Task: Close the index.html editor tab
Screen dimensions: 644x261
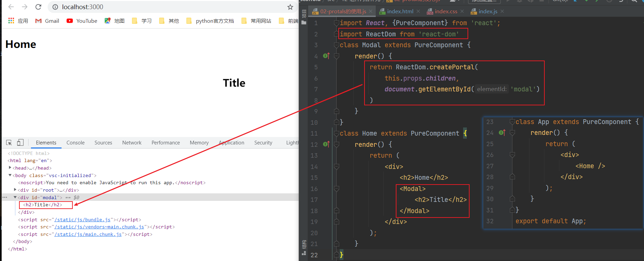Action: click(418, 12)
